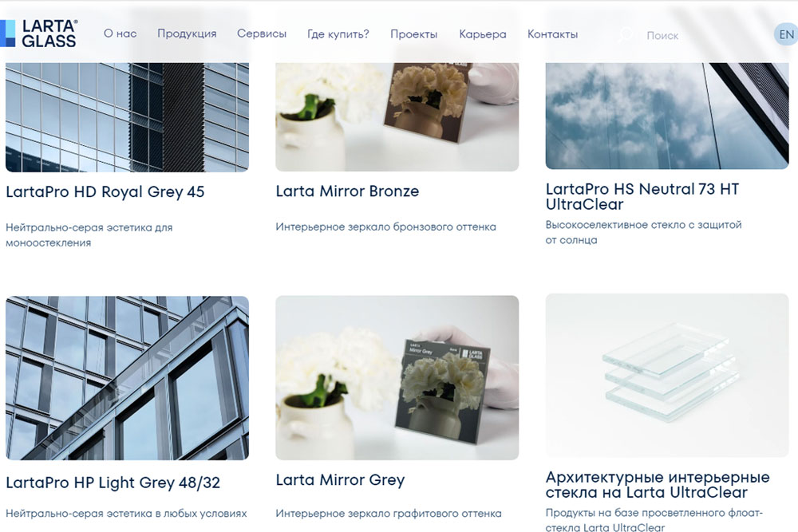
Task: Open the Контакты page
Action: 553,34
